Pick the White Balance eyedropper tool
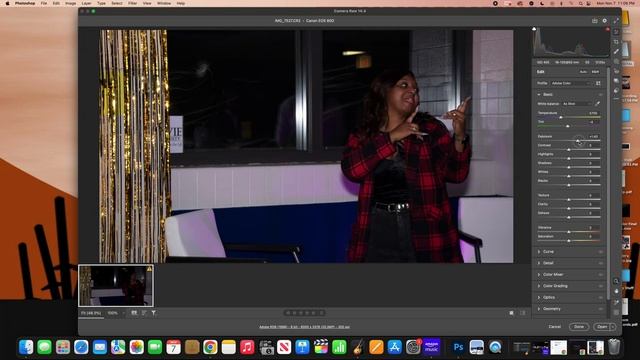The height and width of the screenshot is (360, 640). point(597,104)
